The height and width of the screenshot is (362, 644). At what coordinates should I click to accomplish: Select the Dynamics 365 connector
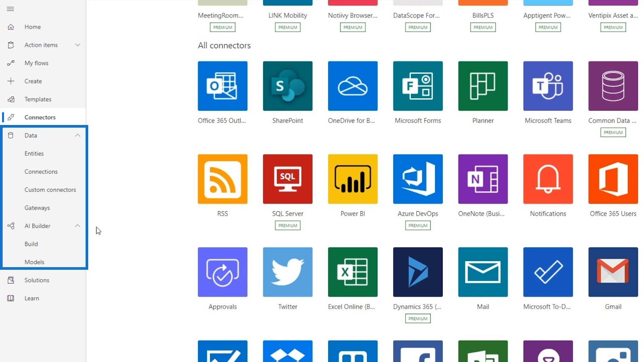(x=418, y=272)
